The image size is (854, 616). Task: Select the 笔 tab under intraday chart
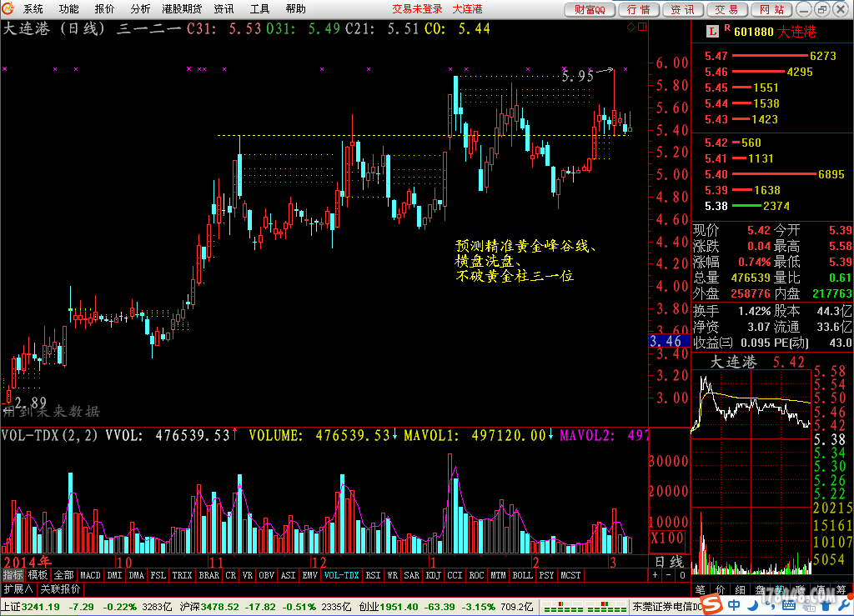[x=701, y=589]
